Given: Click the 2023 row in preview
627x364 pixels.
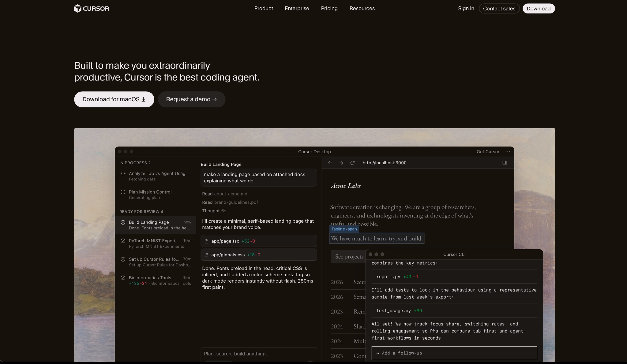Looking at the screenshot, I should tap(348, 356).
